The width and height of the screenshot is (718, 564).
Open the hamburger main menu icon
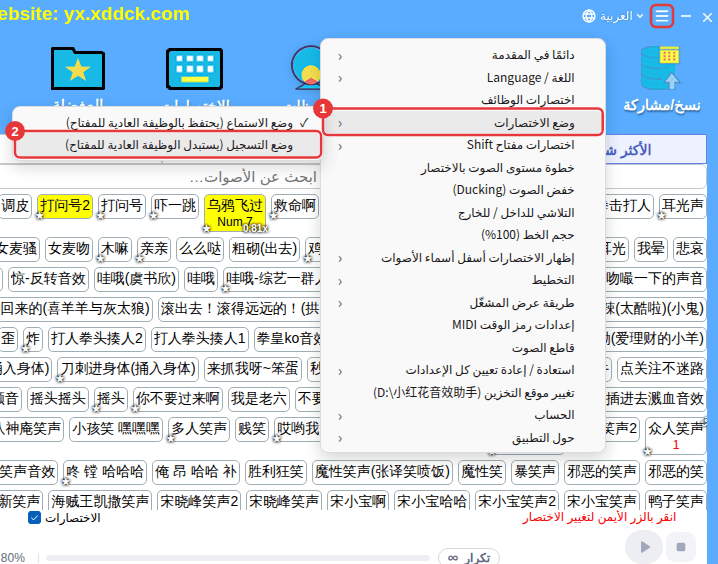(662, 16)
